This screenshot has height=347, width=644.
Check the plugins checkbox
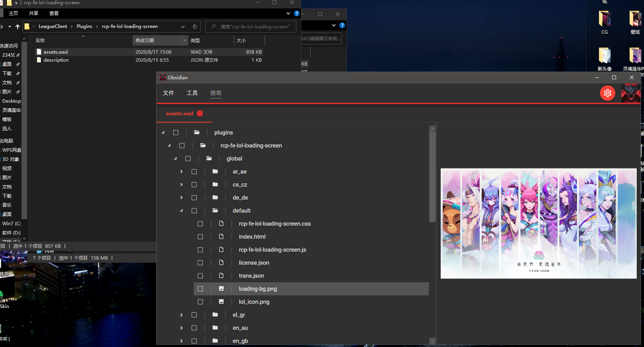[176, 133]
